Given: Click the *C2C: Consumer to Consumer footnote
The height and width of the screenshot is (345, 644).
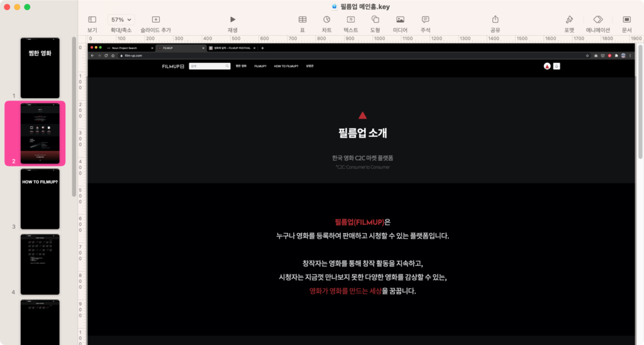Looking at the screenshot, I should (363, 167).
